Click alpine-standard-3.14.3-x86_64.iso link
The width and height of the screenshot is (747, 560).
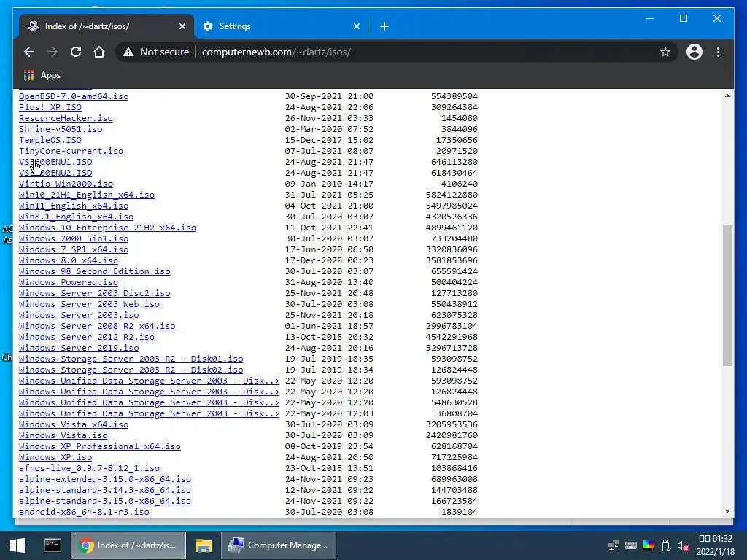click(105, 491)
